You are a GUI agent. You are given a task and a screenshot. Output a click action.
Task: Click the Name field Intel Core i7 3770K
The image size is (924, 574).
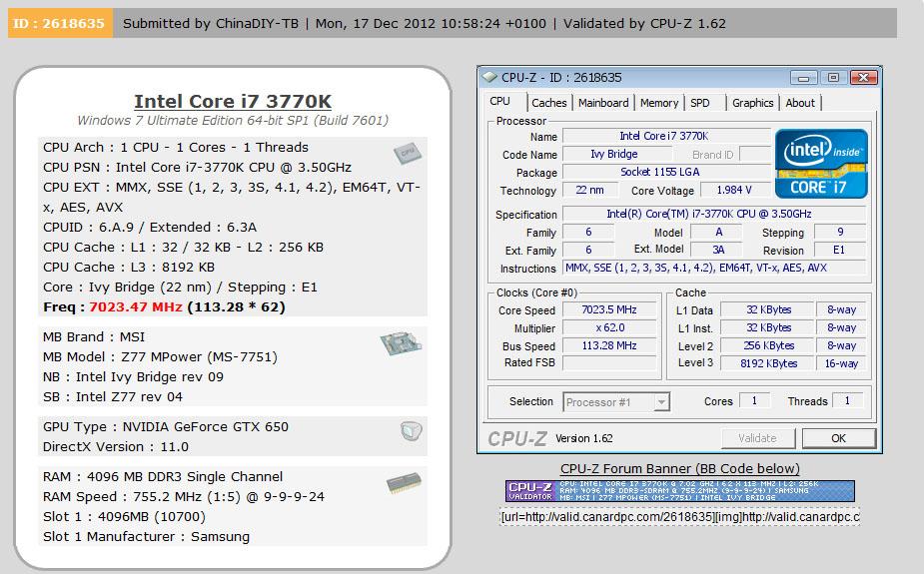pyautogui.click(x=666, y=136)
